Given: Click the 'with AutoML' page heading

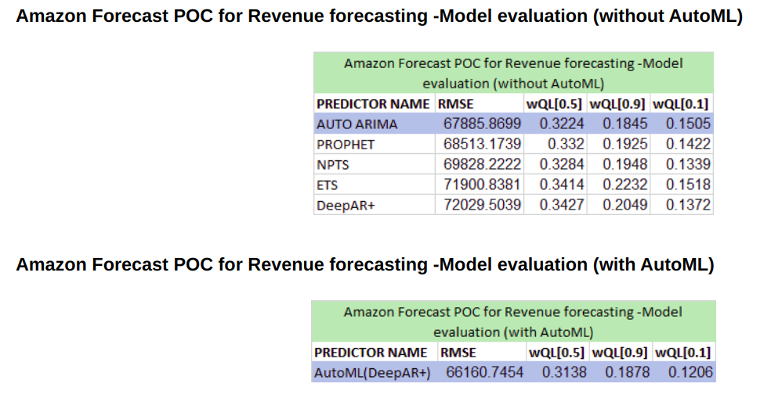Looking at the screenshot, I should click(365, 264).
